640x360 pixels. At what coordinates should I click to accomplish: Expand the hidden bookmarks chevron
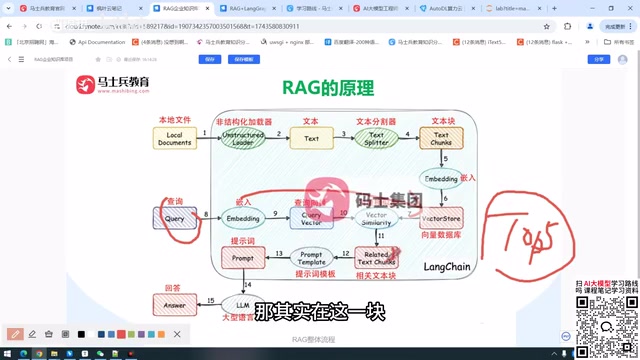point(587,42)
